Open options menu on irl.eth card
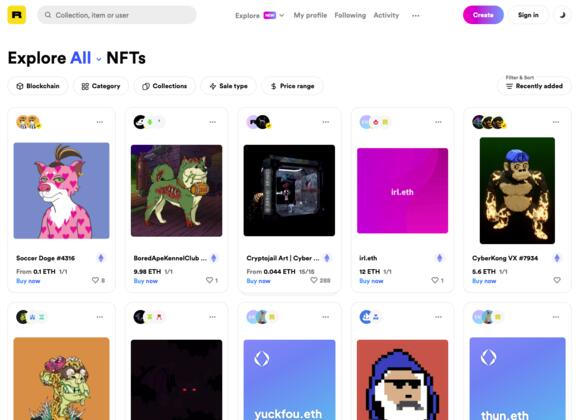Image resolution: width=580 pixels, height=420 pixels. click(x=438, y=122)
